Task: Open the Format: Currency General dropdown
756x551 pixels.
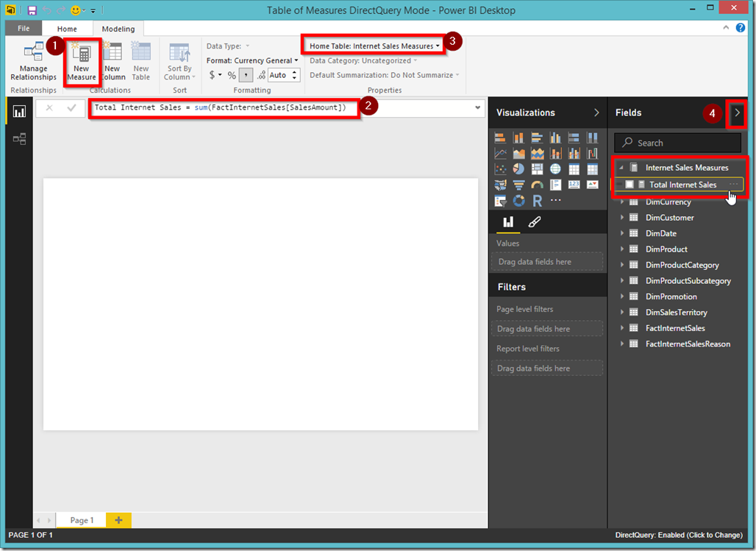Action: click(252, 60)
